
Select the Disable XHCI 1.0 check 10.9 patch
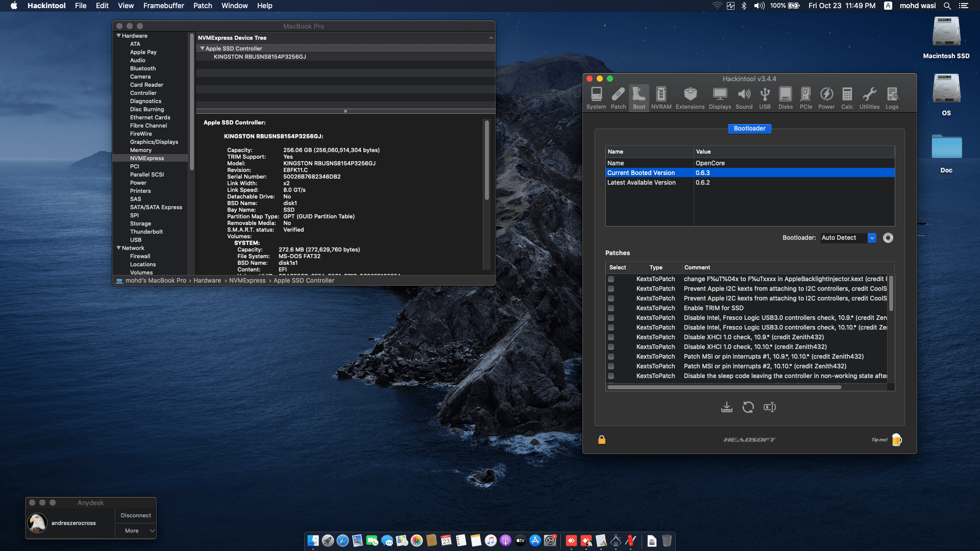pos(610,337)
